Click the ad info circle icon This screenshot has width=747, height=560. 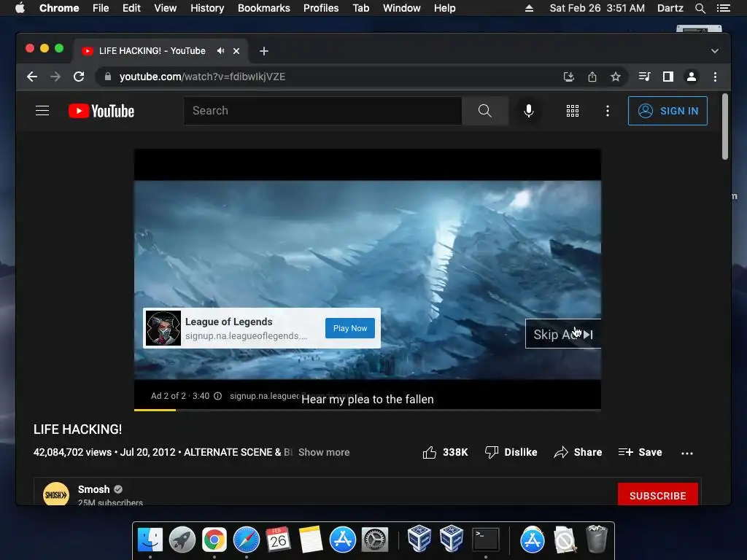217,396
